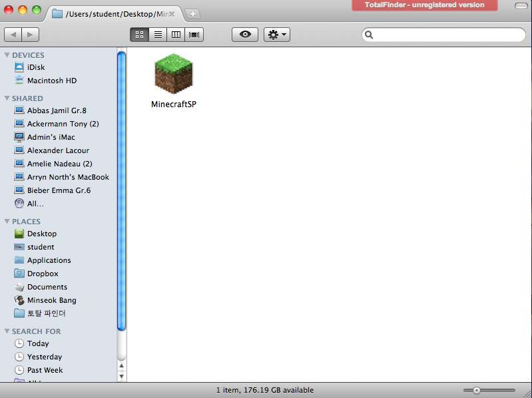Add a new tab with plus button

(192, 14)
